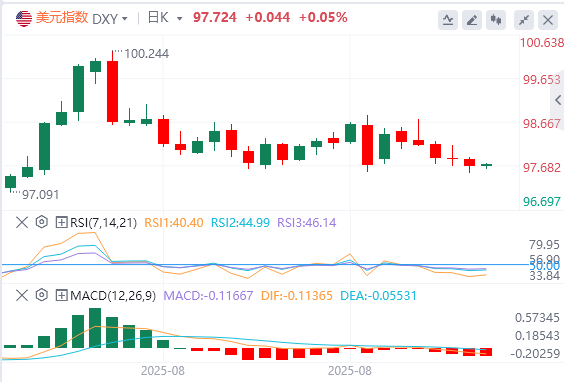Click the MACD:-0.11667 value

(208, 296)
